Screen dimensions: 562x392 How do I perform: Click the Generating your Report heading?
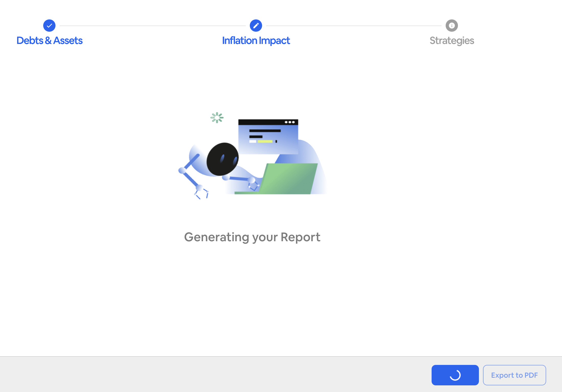pos(252,237)
